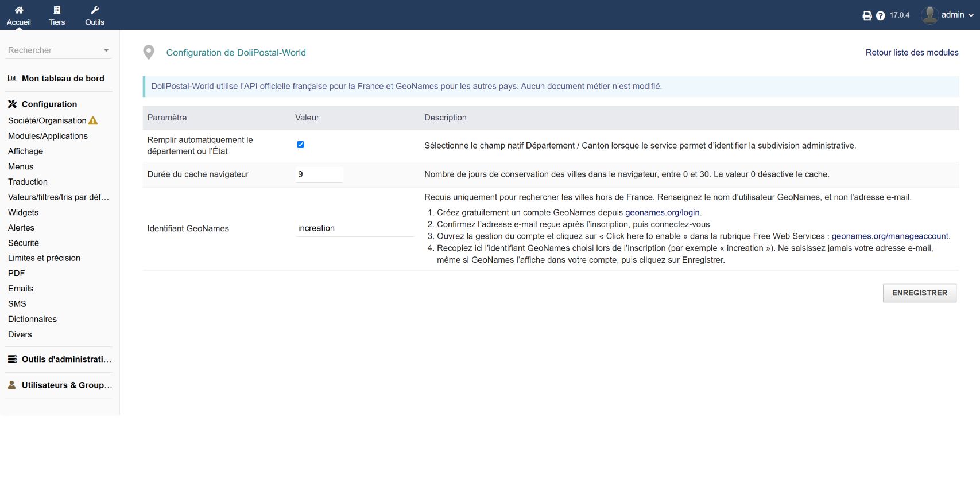
Task: Open the Divers settings
Action: 20,334
